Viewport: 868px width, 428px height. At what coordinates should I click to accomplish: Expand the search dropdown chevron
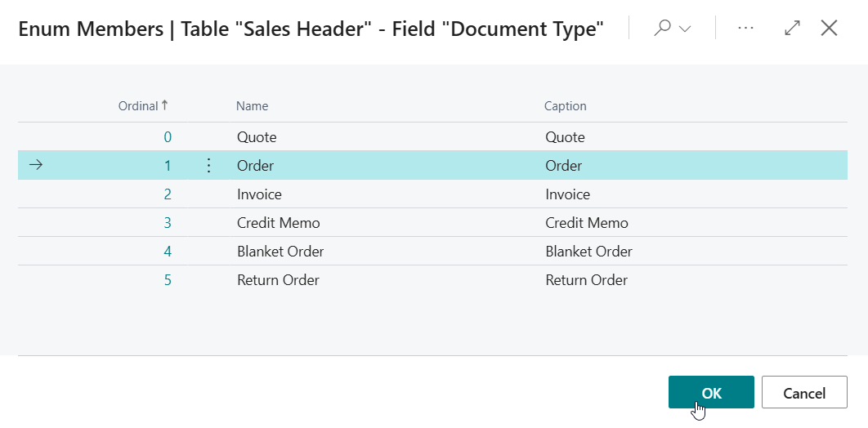685,29
